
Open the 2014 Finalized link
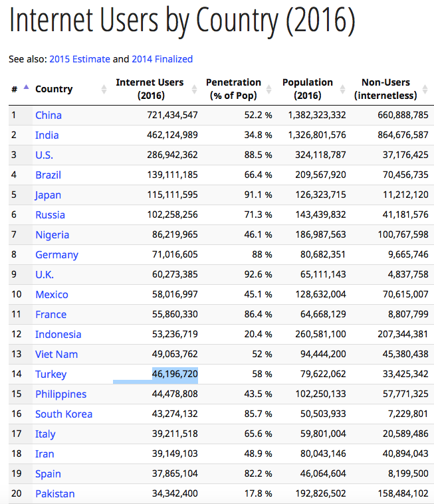(162, 59)
